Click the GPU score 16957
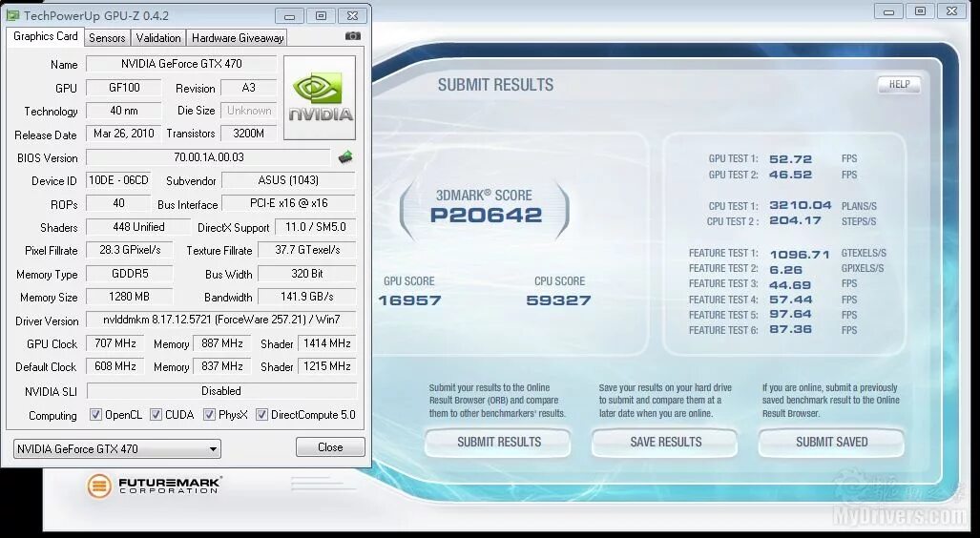The image size is (980, 538). point(410,300)
